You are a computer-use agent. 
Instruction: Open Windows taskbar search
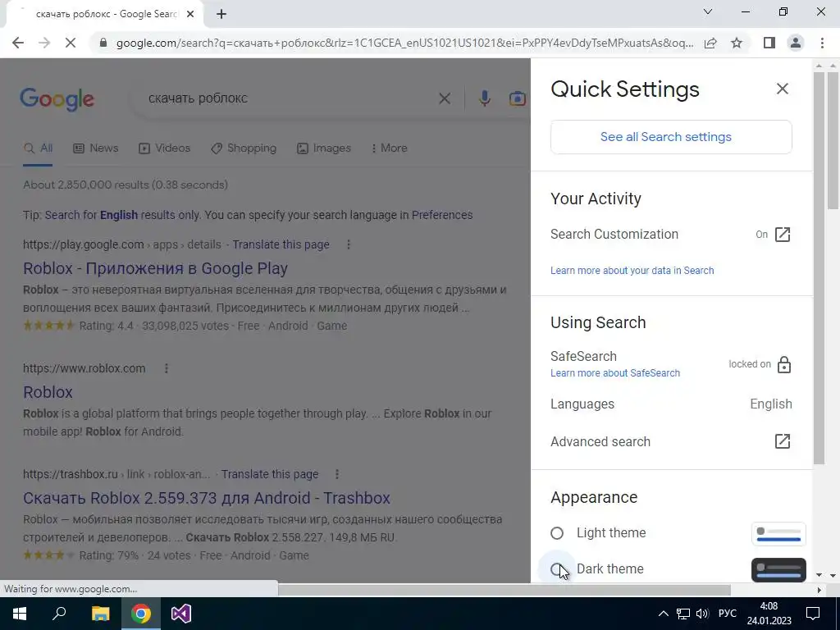(x=59, y=614)
